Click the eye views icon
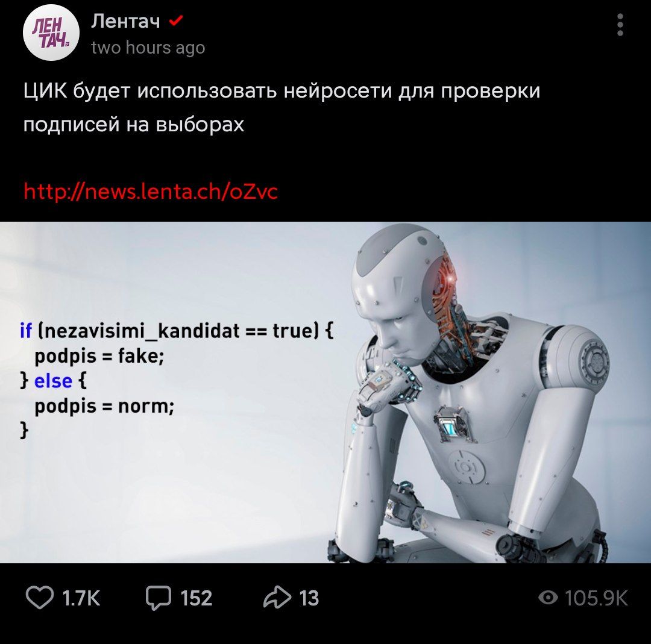The height and width of the screenshot is (644, 651). [x=548, y=598]
